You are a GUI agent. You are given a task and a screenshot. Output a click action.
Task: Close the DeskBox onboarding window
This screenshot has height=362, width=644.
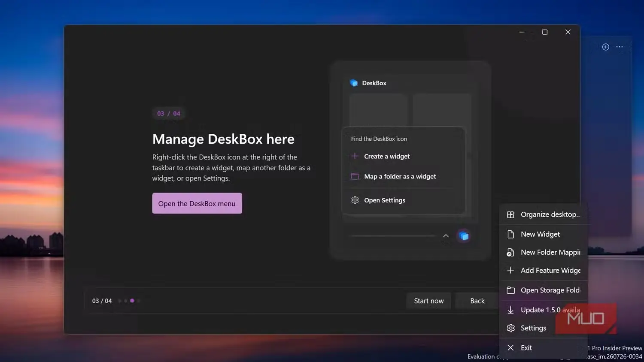(568, 32)
